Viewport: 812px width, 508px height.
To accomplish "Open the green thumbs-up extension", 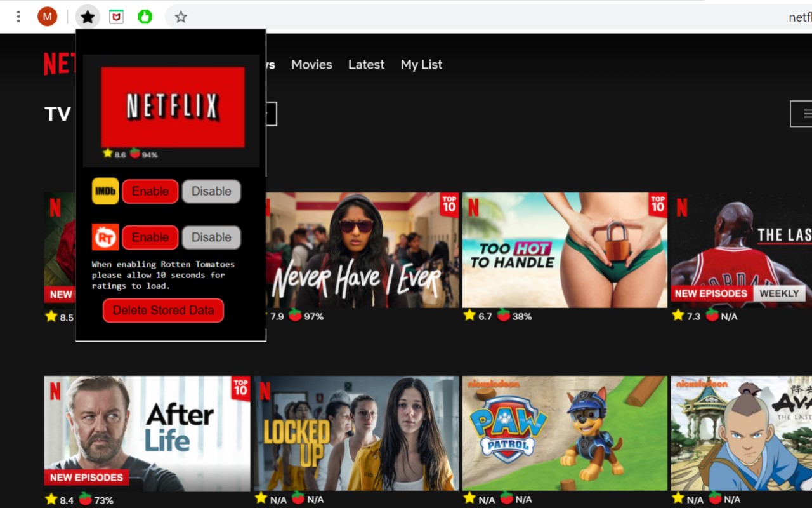I will (145, 17).
